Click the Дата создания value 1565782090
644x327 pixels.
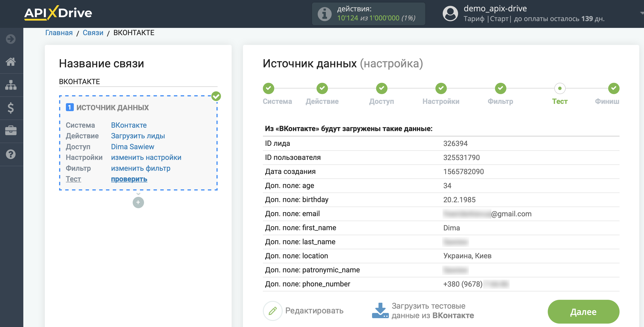tap(463, 171)
